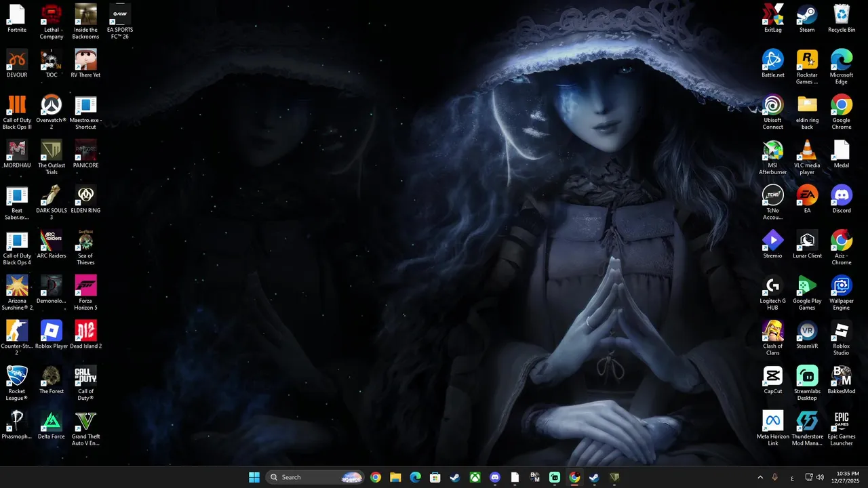Open Arizona Sunshine 2 shortcut
The image size is (868, 488).
point(17,293)
